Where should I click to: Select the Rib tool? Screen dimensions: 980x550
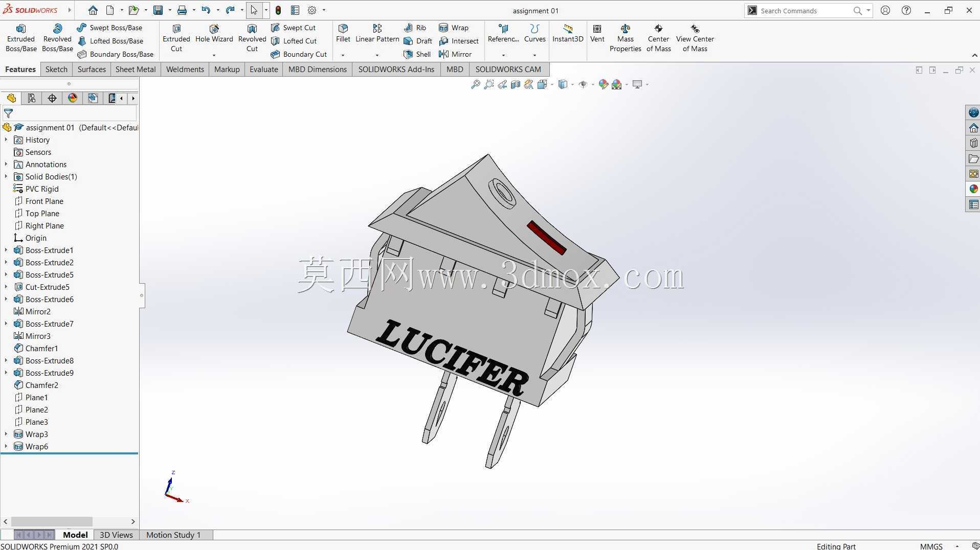(x=415, y=28)
